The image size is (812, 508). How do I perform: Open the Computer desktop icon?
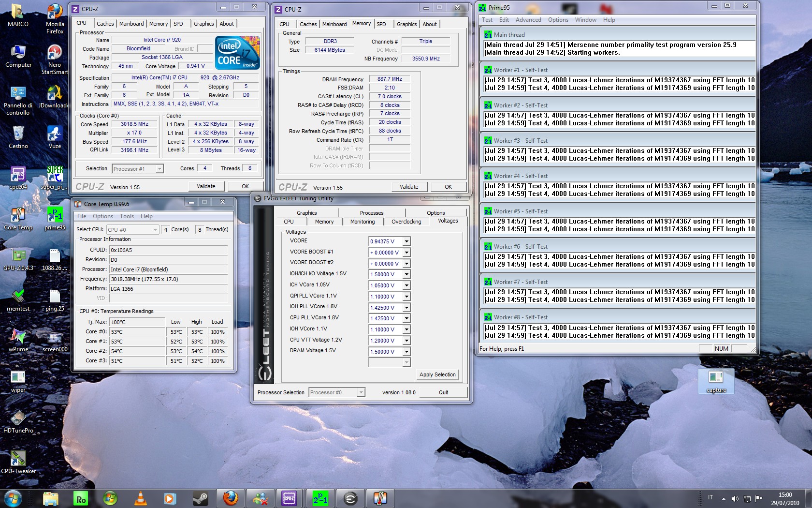coord(18,56)
